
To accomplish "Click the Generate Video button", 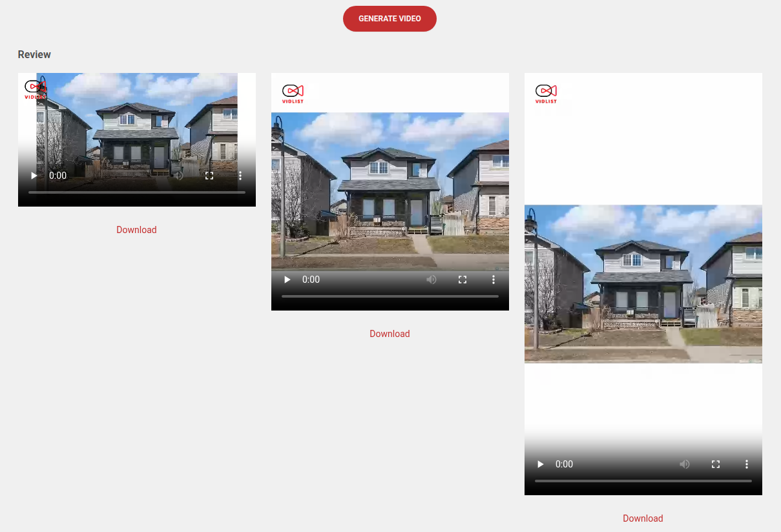I will [390, 19].
